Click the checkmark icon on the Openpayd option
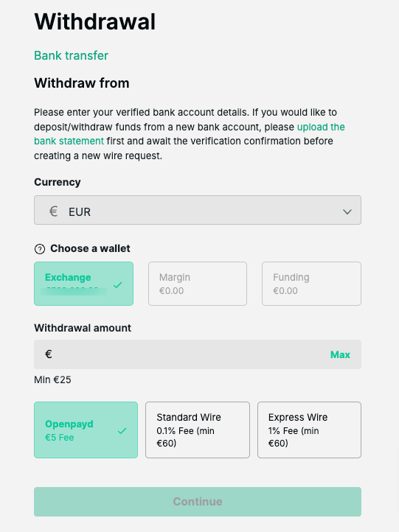 (x=122, y=431)
